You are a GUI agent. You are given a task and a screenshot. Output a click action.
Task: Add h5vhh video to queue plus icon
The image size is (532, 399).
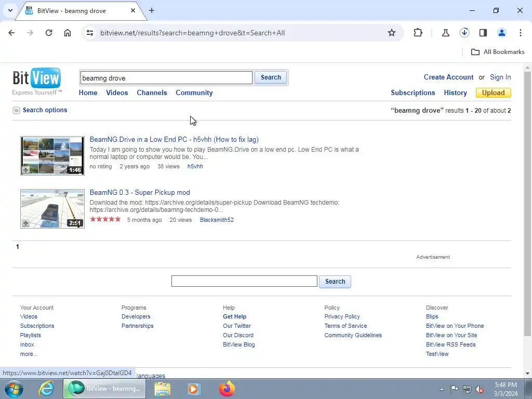(26, 170)
